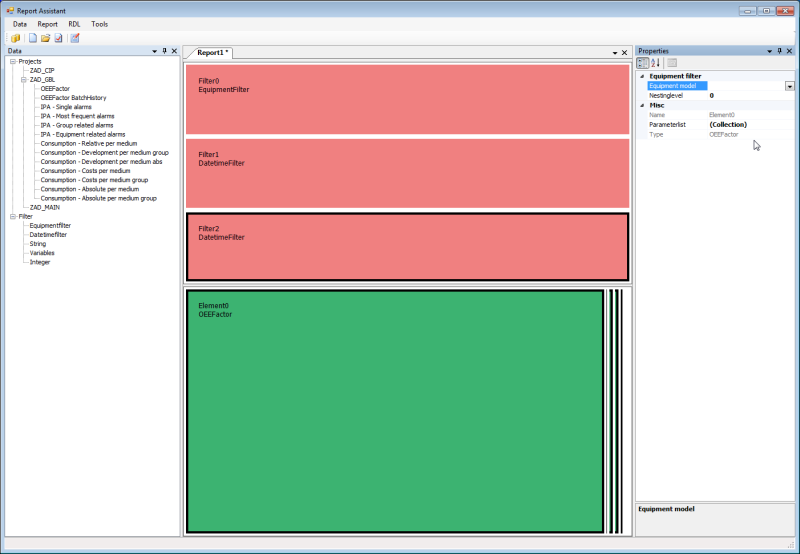Collapse the Equipment filter property category

[642, 76]
